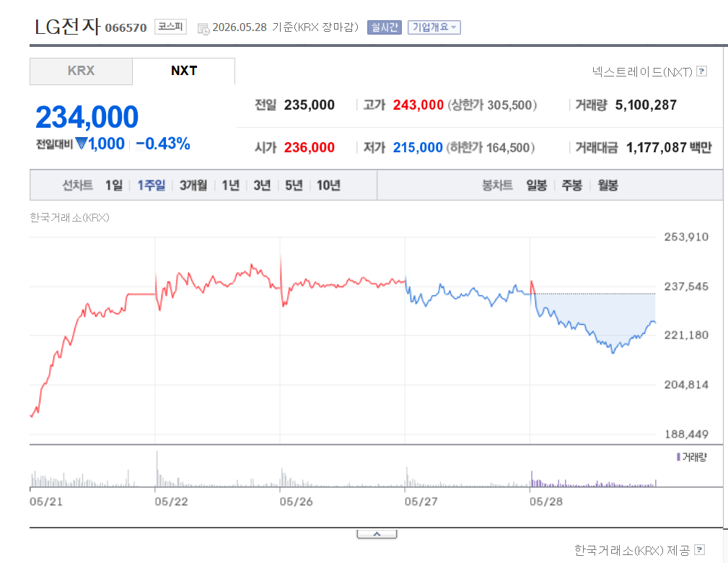This screenshot has width=728, height=563.
Task: Click the 코스피 market badge
Action: (x=170, y=27)
